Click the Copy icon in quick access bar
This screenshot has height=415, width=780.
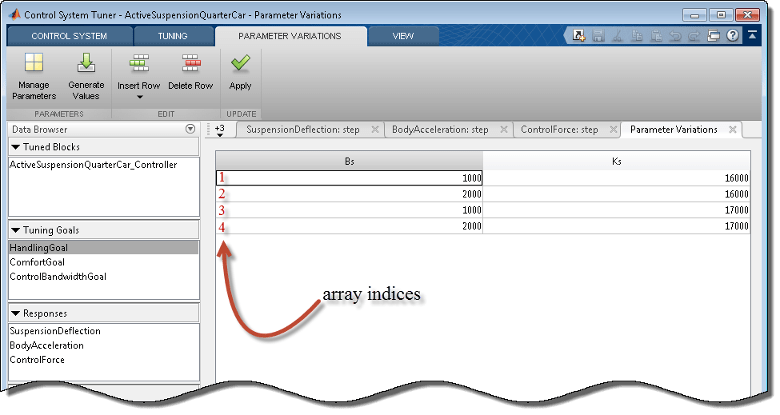(637, 35)
